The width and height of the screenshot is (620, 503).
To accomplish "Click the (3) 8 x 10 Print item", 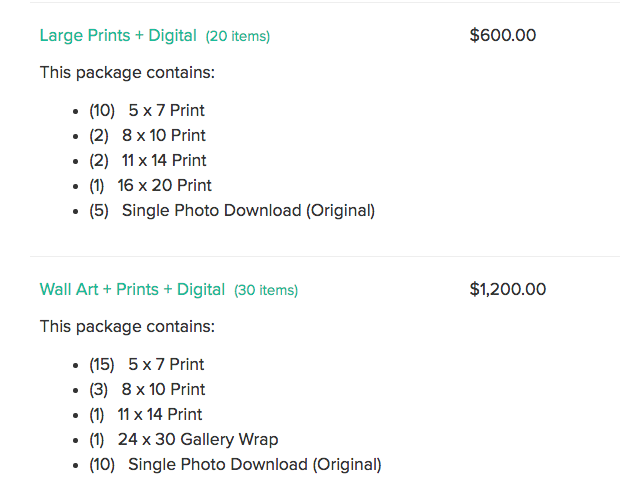I will 147,390.
